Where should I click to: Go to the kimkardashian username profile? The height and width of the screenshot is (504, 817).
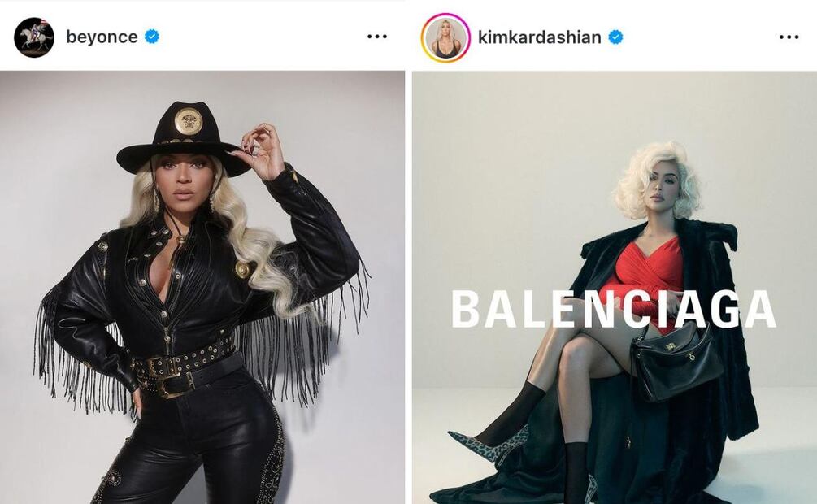539,37
